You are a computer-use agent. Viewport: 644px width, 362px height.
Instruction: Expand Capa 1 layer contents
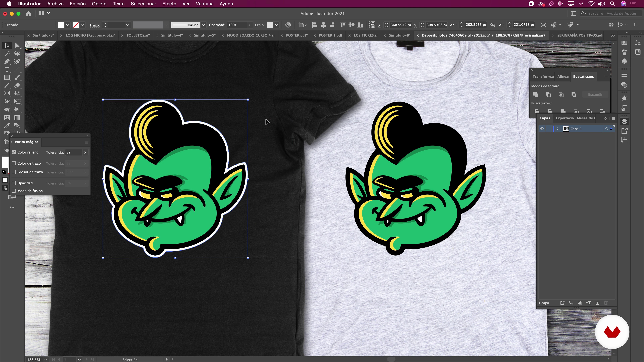coord(557,129)
